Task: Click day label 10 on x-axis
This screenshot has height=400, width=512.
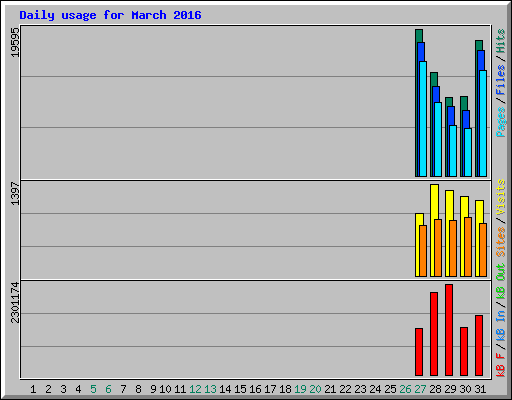Action: click(165, 389)
